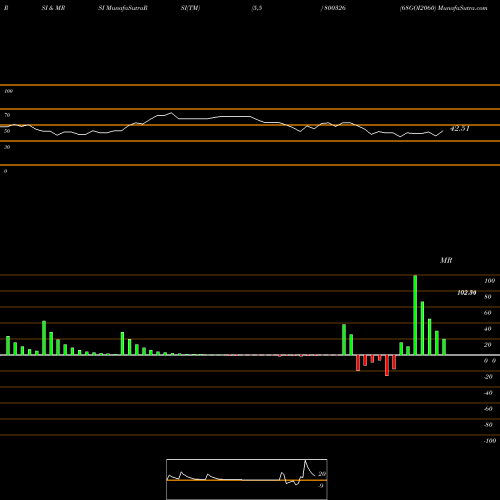Click the 809326 code in header
Viewport: 500px width, 500px height.
coord(335,8)
